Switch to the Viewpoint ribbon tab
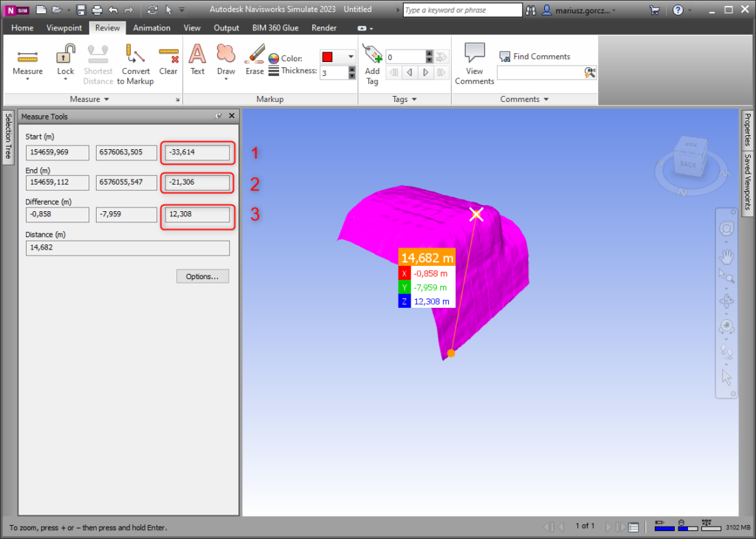This screenshot has width=756, height=539. coord(64,28)
